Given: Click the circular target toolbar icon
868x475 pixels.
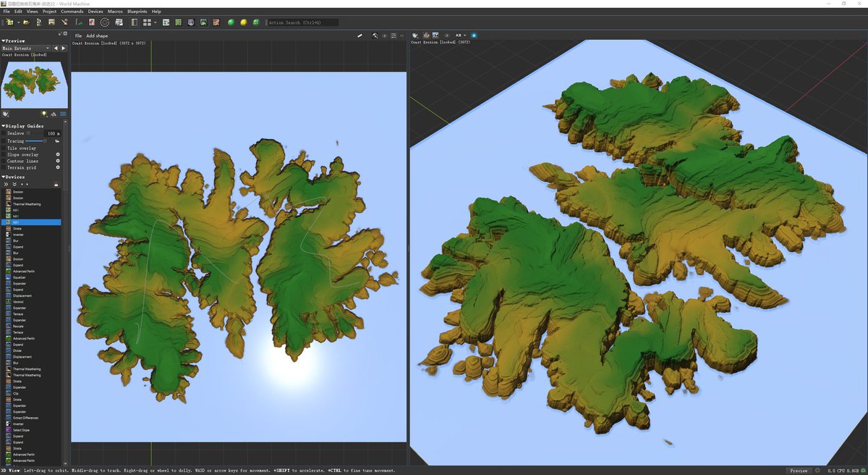Looking at the screenshot, I should tap(105, 22).
